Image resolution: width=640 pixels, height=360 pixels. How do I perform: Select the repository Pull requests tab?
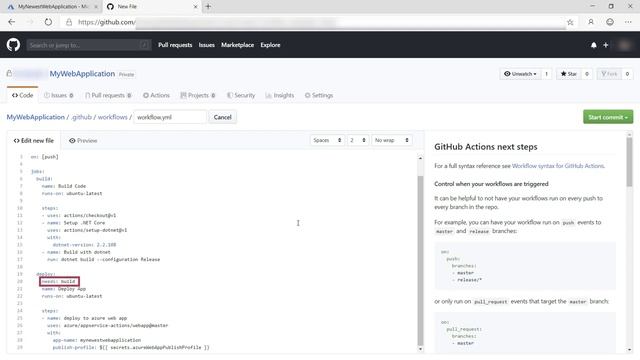[108, 95]
